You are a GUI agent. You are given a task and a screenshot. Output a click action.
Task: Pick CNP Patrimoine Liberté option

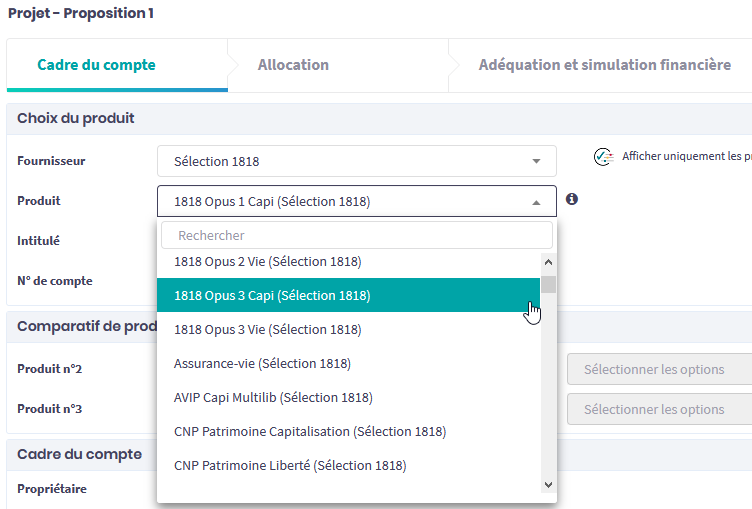[x=290, y=465]
